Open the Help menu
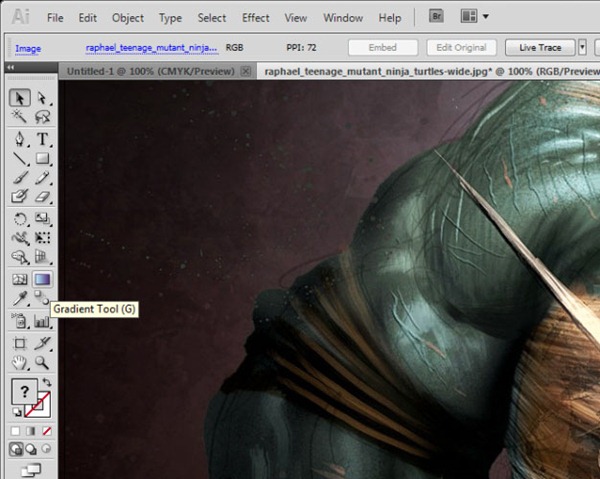The width and height of the screenshot is (600, 479). 390,18
